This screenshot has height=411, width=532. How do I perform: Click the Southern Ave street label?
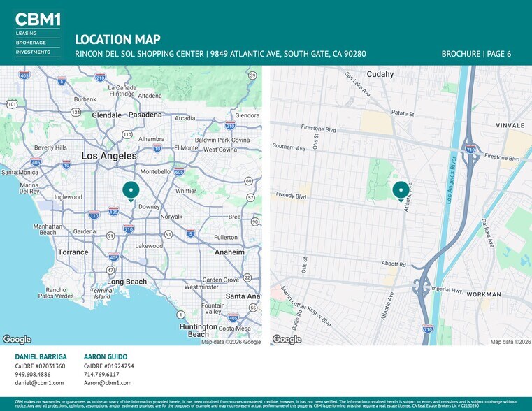[x=289, y=147]
